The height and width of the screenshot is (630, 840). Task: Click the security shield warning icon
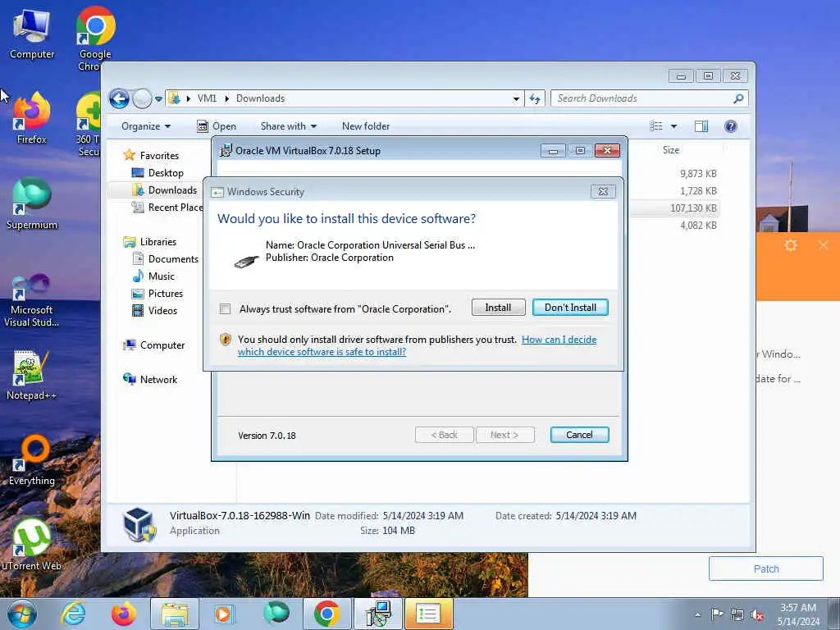(x=226, y=339)
